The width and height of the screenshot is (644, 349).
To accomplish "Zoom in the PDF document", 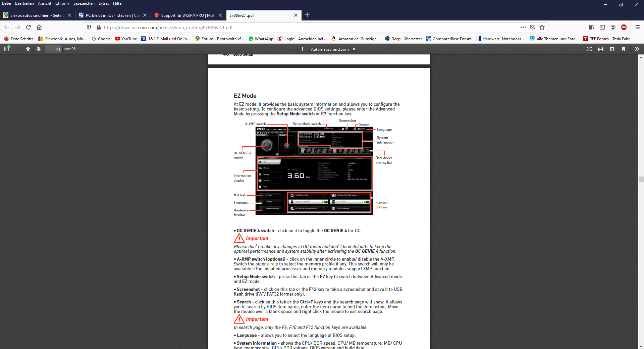I will 303,49.
